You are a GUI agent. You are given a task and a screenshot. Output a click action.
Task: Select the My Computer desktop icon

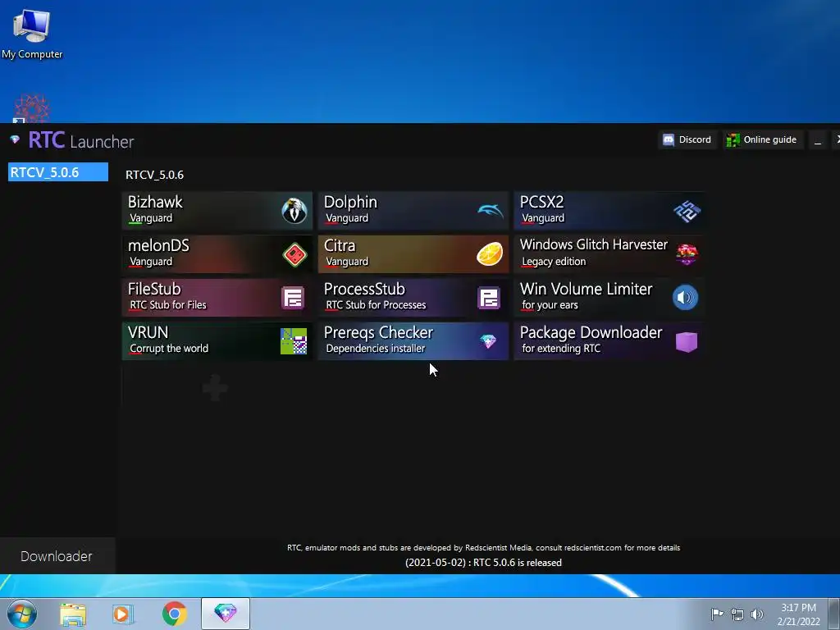pos(32,33)
